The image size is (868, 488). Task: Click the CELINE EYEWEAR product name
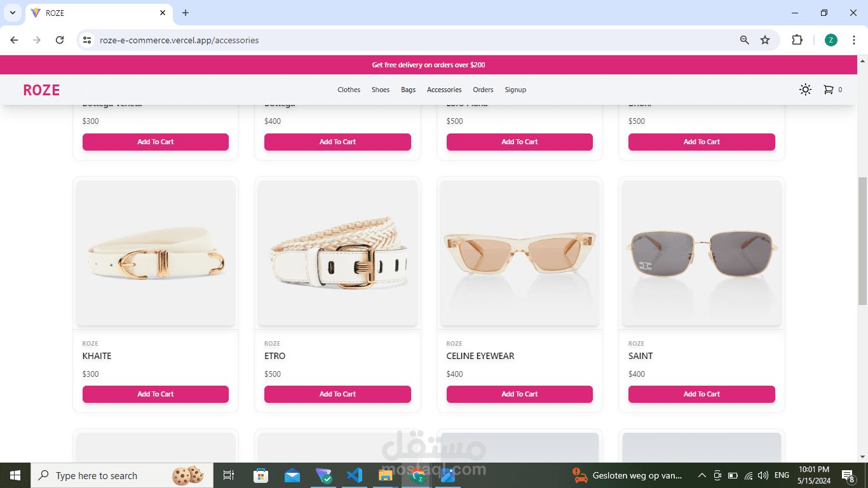480,356
